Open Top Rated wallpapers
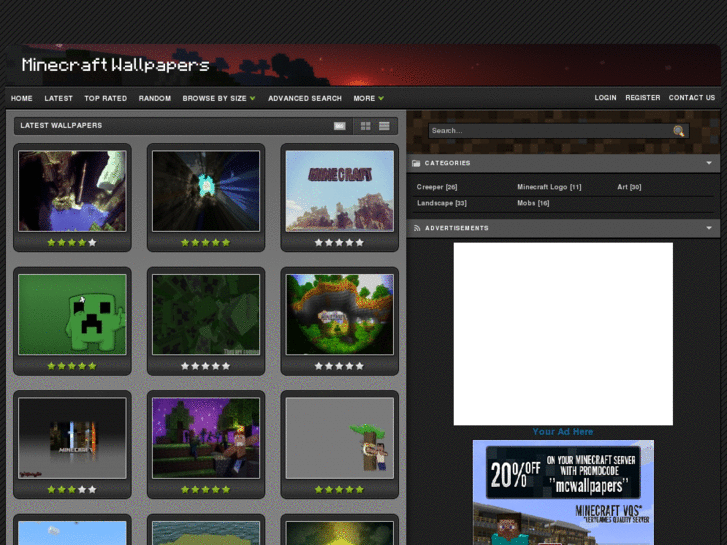The image size is (727, 545). pyautogui.click(x=106, y=98)
